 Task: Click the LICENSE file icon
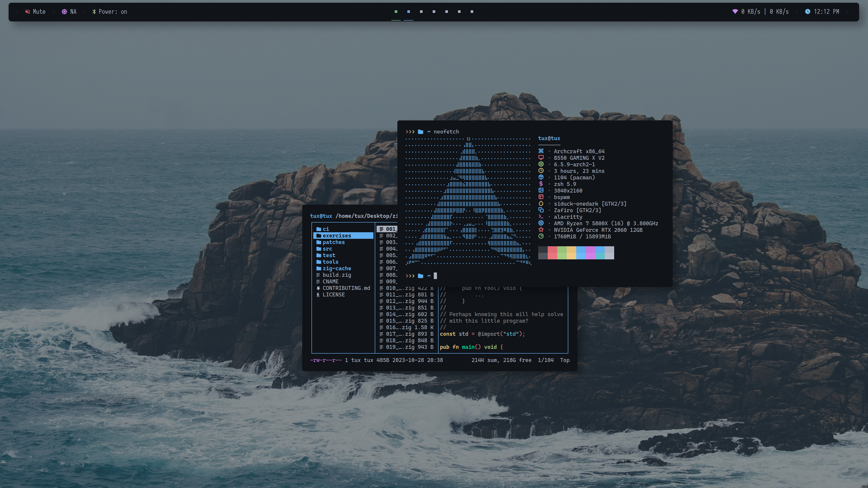(x=318, y=295)
